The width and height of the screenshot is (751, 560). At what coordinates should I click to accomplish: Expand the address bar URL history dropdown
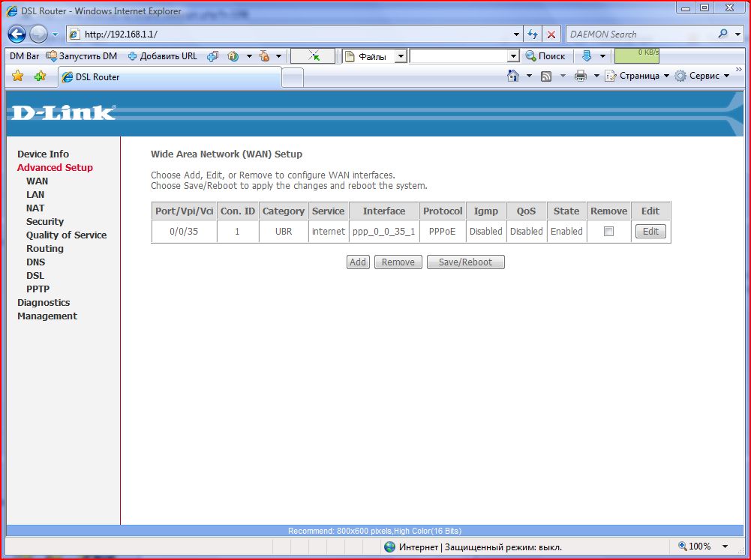[x=516, y=34]
